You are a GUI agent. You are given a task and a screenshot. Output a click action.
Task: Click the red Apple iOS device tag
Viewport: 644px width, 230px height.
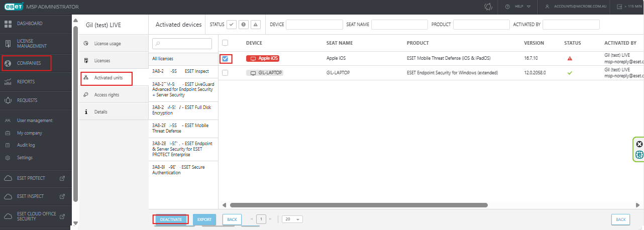263,58
